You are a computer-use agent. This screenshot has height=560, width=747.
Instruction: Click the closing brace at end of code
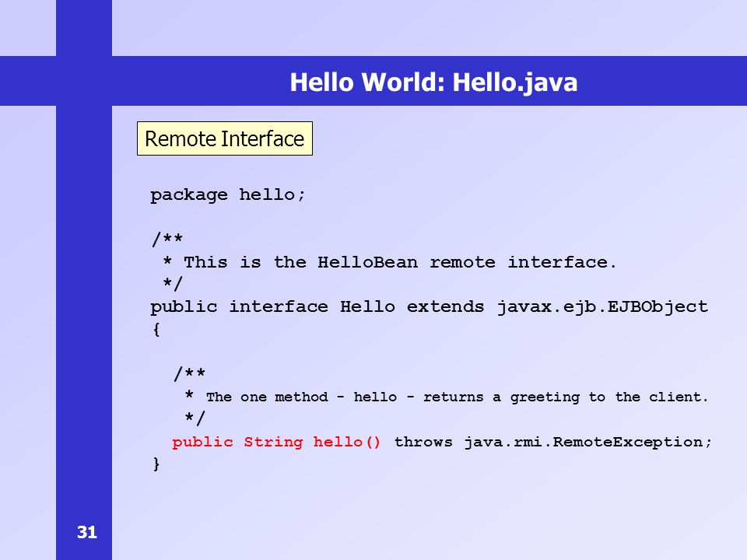(156, 464)
